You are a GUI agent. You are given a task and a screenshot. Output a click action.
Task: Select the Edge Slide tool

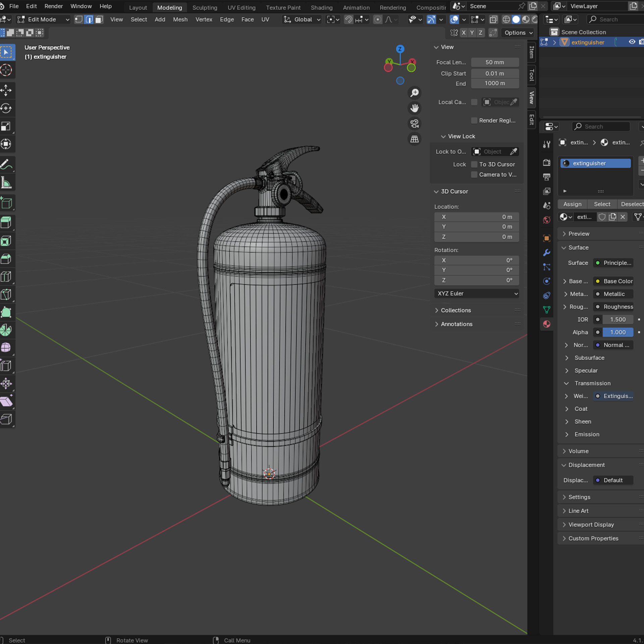coord(6,366)
